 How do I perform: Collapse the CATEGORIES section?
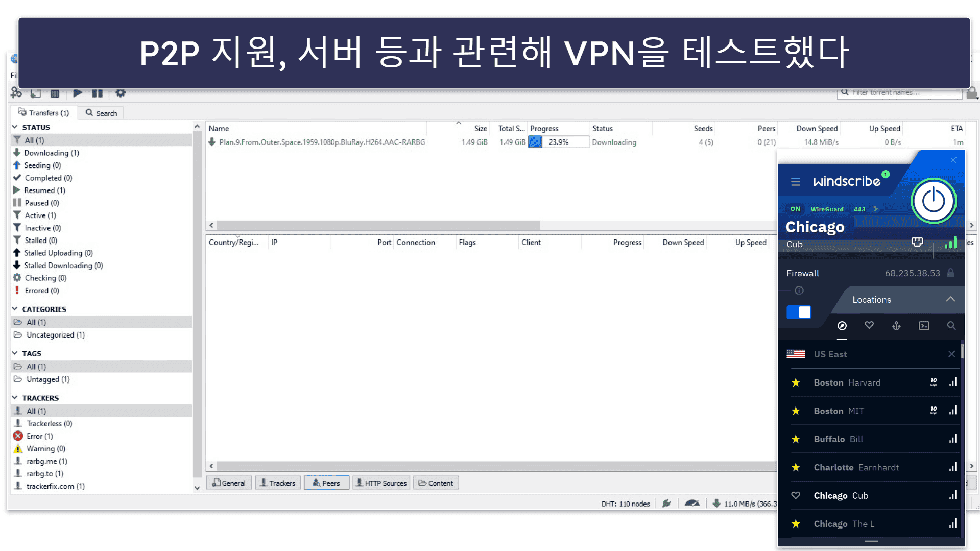15,309
